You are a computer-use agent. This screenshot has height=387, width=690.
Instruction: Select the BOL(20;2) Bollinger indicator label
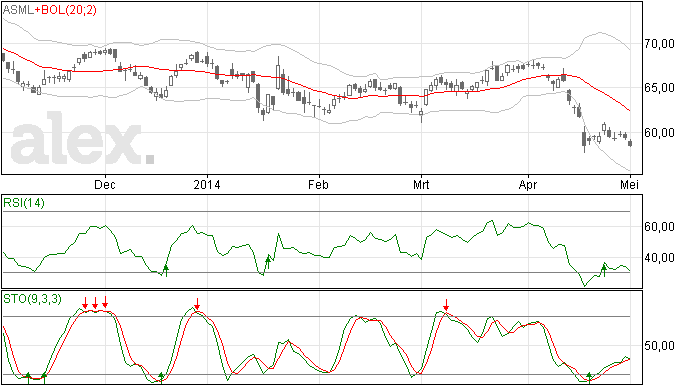69,9
